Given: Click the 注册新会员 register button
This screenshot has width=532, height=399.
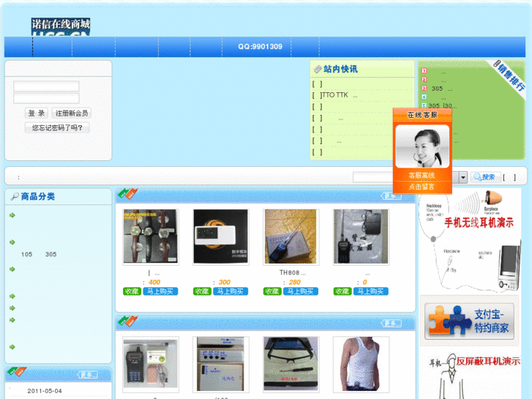Looking at the screenshot, I should [72, 113].
